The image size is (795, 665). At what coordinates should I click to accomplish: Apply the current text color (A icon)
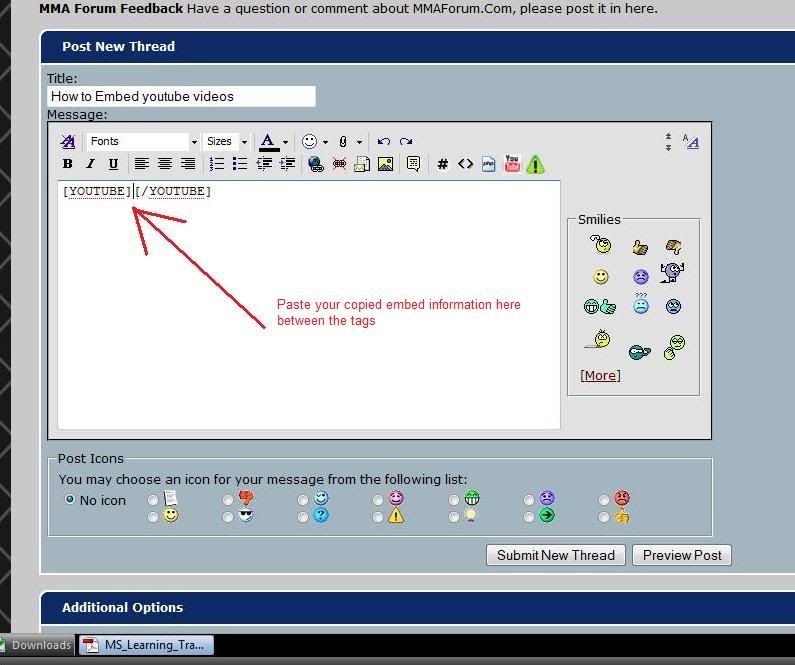tap(269, 142)
